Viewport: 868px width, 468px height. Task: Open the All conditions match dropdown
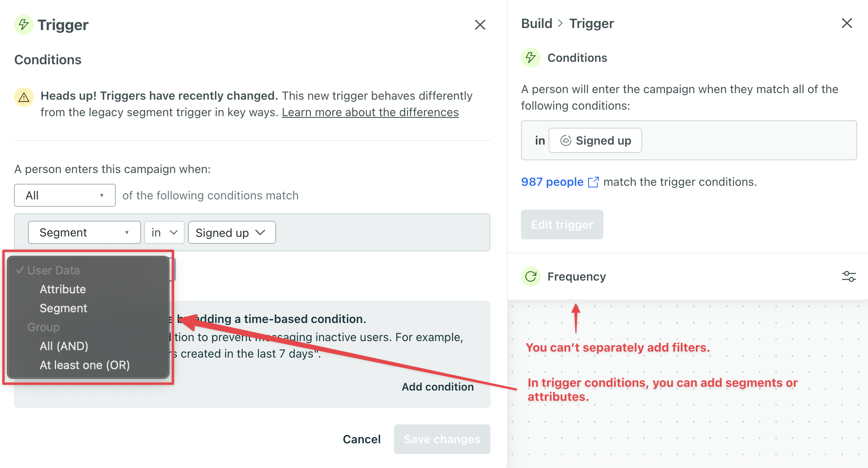point(64,195)
